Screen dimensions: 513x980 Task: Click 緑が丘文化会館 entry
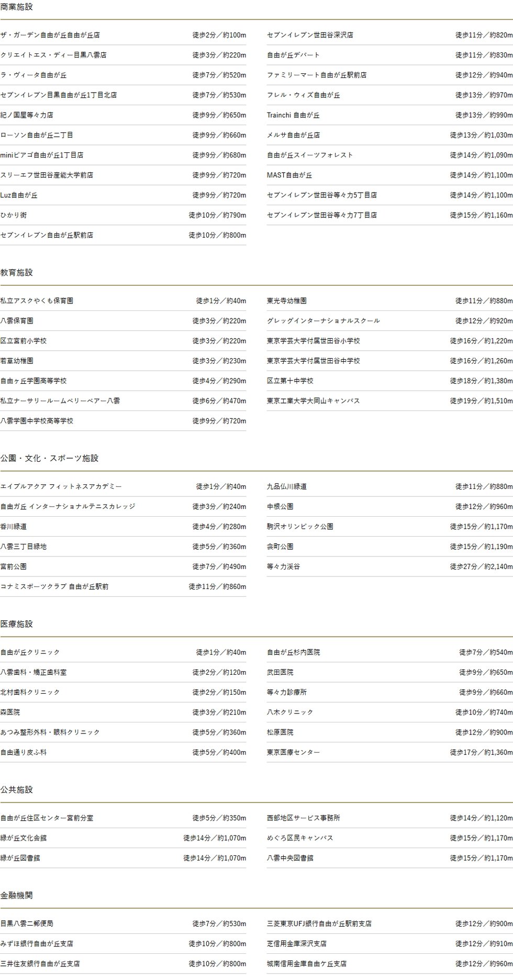click(123, 838)
